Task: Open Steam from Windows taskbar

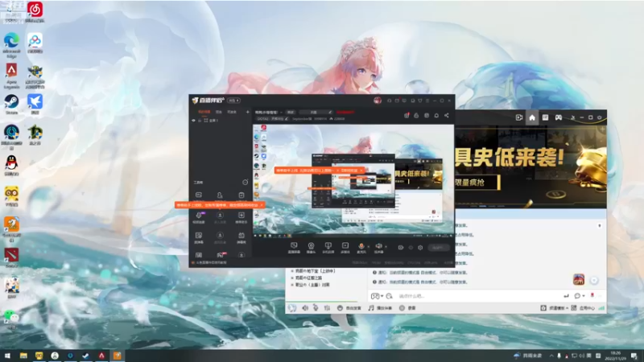Action: point(86,356)
